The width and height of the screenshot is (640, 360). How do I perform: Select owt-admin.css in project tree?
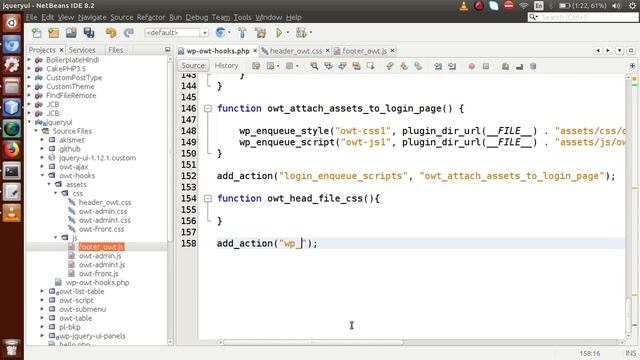(x=103, y=211)
